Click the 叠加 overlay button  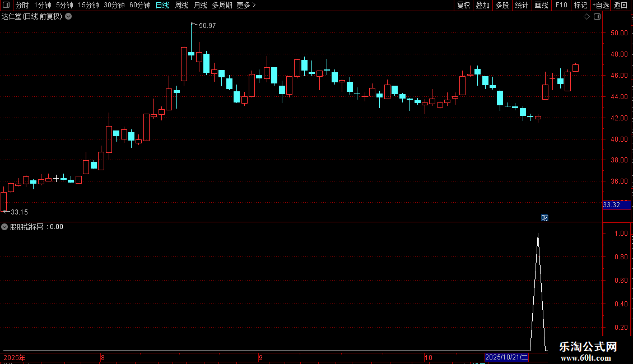point(482,5)
